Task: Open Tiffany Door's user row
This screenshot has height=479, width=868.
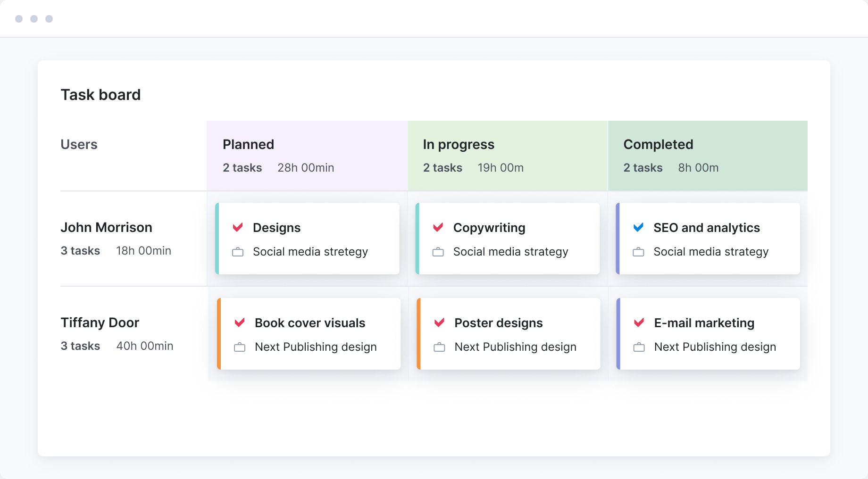Action: (x=100, y=322)
